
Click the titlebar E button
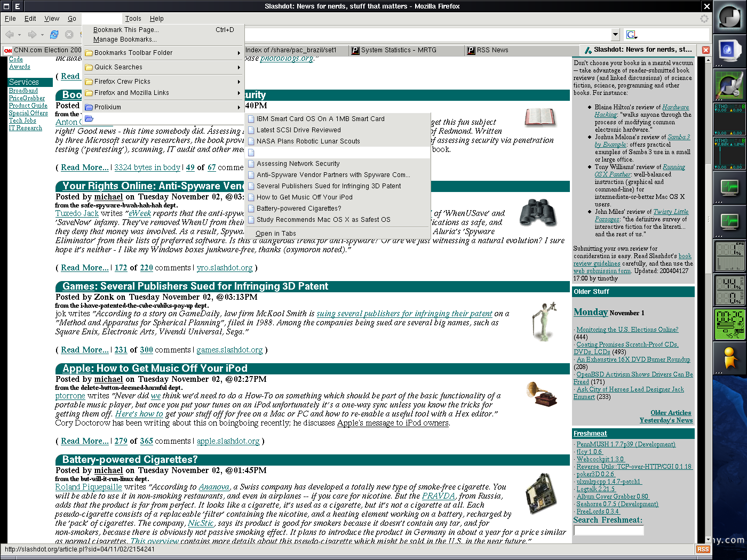[x=18, y=6]
